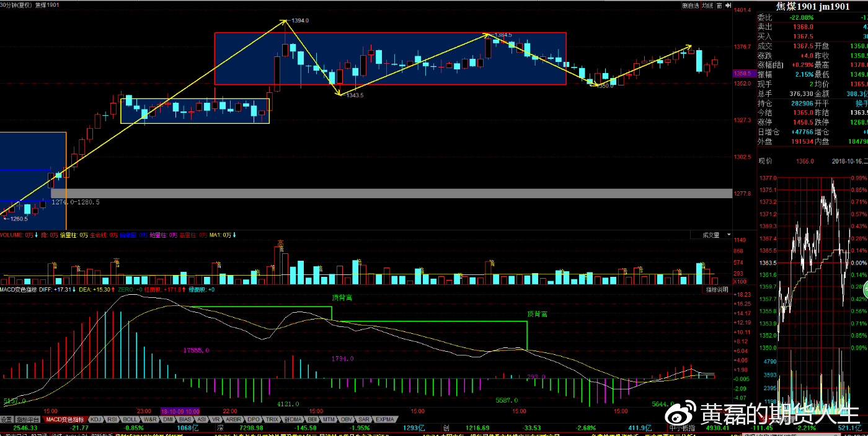
Task: Click the arrow icon collapsing the side panel
Action: tap(727, 5)
